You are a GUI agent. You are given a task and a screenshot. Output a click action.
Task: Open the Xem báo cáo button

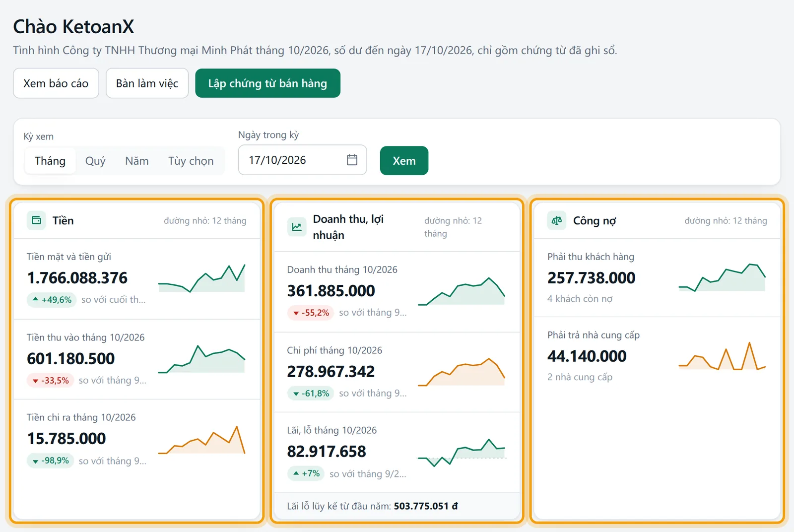click(56, 83)
